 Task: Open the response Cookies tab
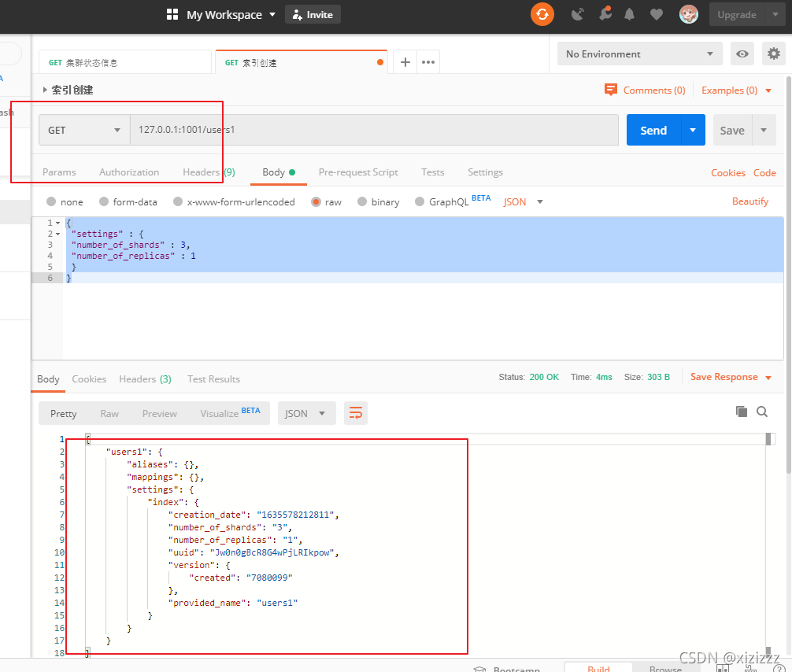[89, 379]
